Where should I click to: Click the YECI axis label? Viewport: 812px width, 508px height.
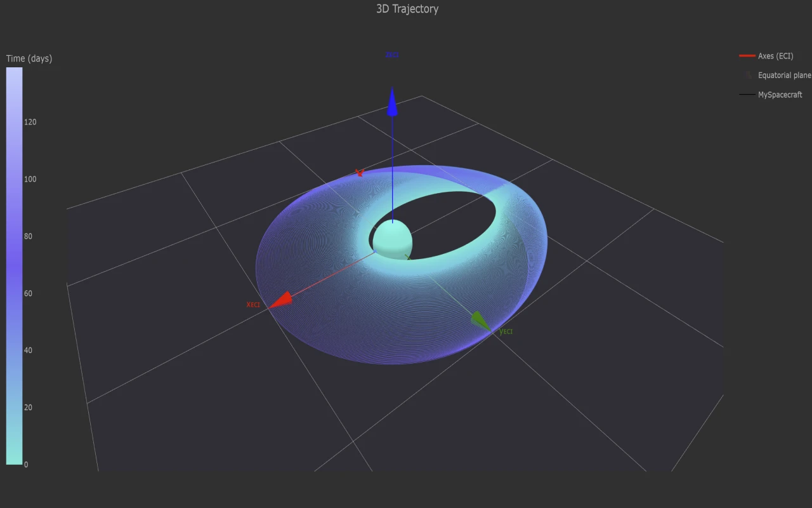click(x=506, y=331)
